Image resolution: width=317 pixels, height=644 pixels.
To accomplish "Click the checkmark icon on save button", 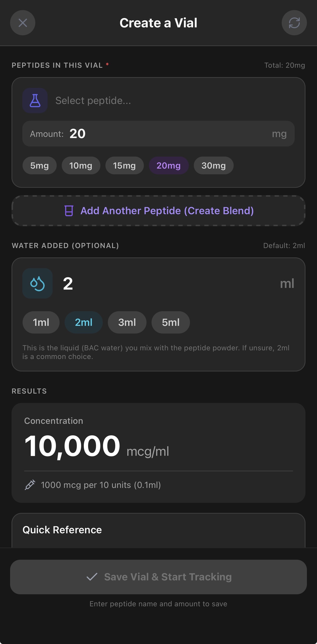I will pos(92,577).
